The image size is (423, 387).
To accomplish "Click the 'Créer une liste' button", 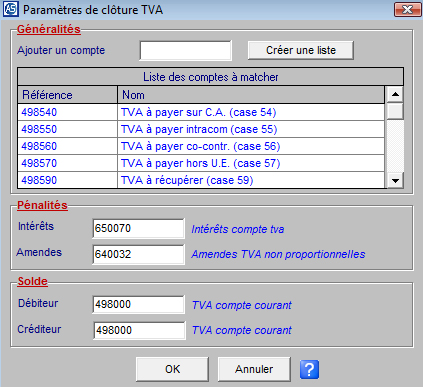I will [301, 50].
